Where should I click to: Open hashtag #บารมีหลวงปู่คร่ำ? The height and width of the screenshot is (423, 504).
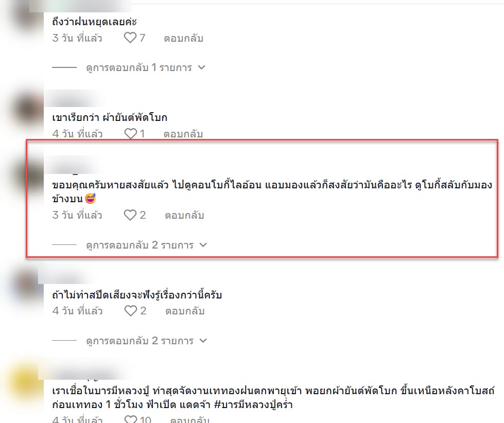pyautogui.click(x=253, y=404)
